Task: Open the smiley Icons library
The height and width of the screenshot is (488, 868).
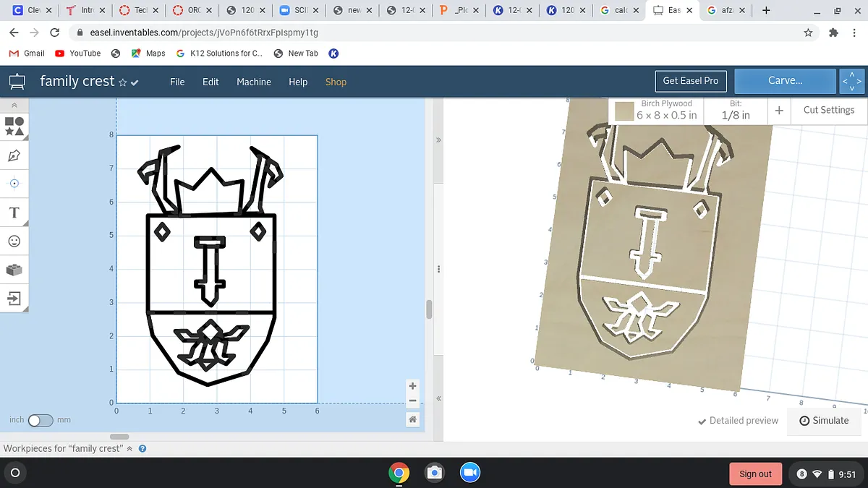Action: pyautogui.click(x=14, y=241)
